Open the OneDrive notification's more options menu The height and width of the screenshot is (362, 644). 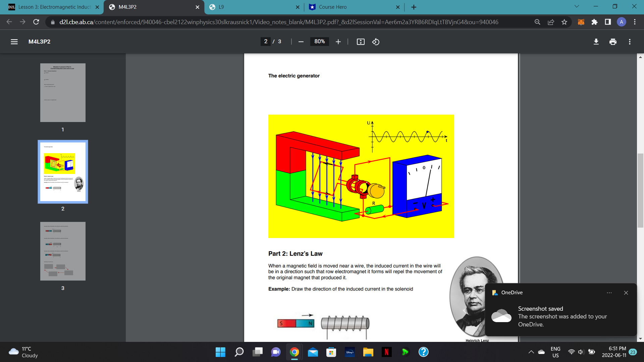[x=609, y=293]
